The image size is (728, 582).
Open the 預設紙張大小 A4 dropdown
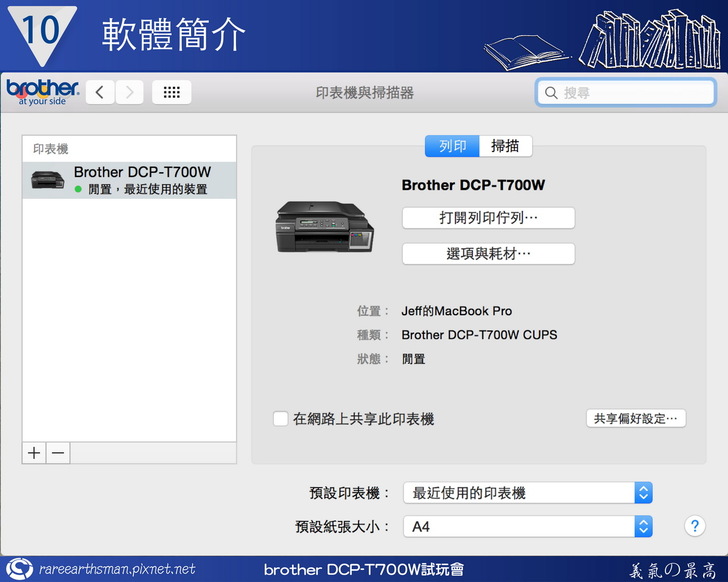click(x=643, y=526)
